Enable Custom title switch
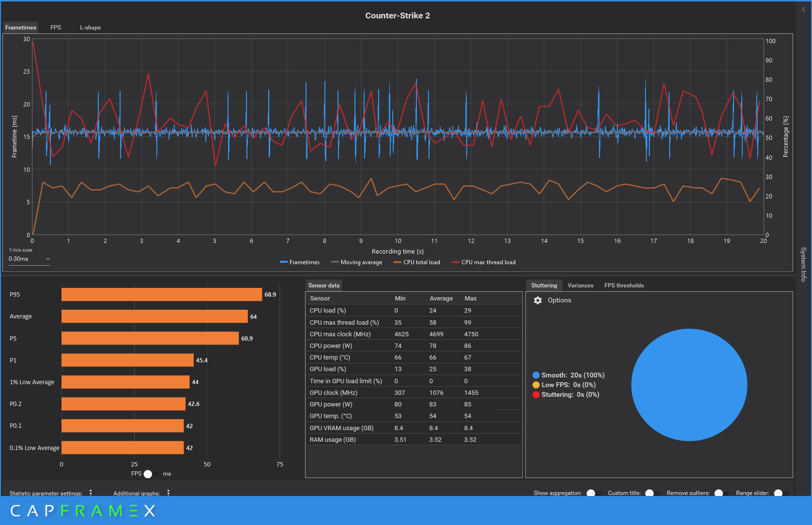 653,493
